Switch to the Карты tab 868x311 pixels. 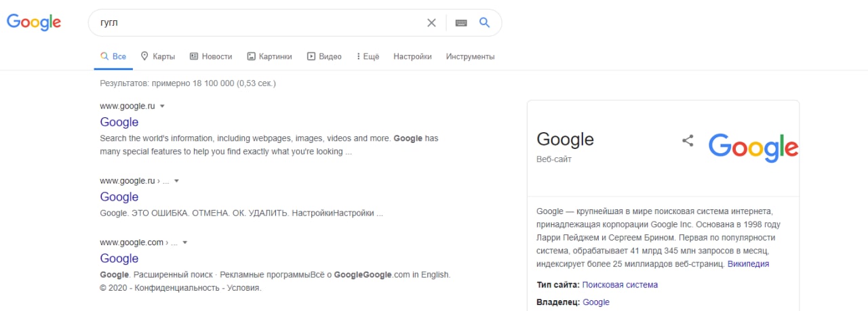[x=158, y=57]
